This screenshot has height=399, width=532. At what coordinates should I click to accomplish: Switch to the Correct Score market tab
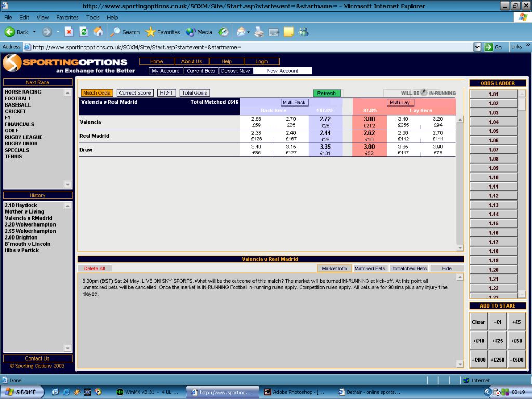135,93
